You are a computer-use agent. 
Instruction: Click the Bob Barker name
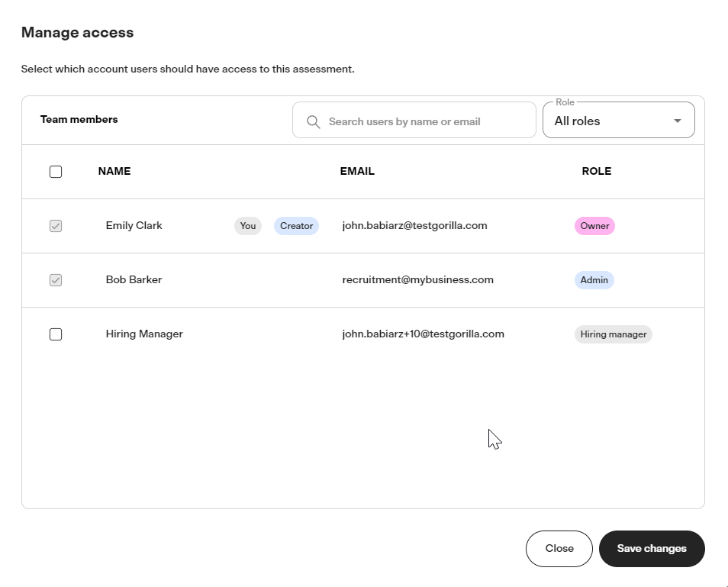[134, 280]
